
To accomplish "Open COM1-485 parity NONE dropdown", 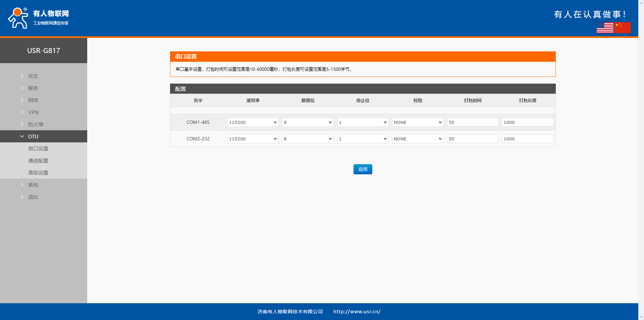I will click(418, 122).
